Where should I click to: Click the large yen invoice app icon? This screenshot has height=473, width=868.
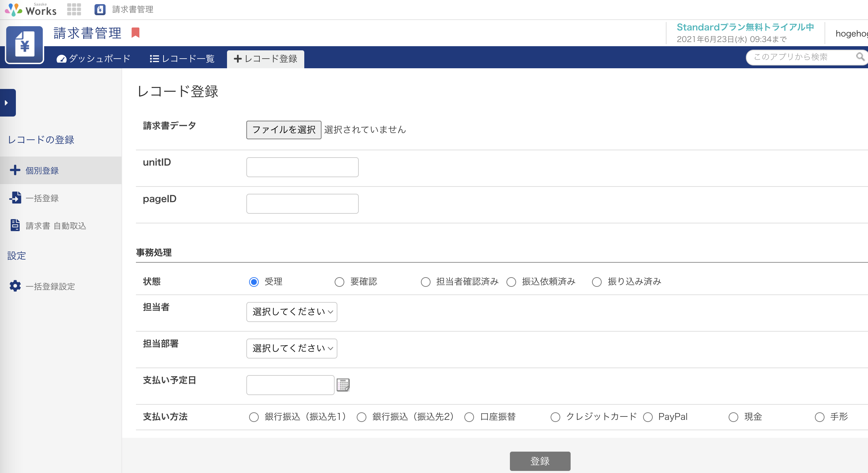coord(24,45)
